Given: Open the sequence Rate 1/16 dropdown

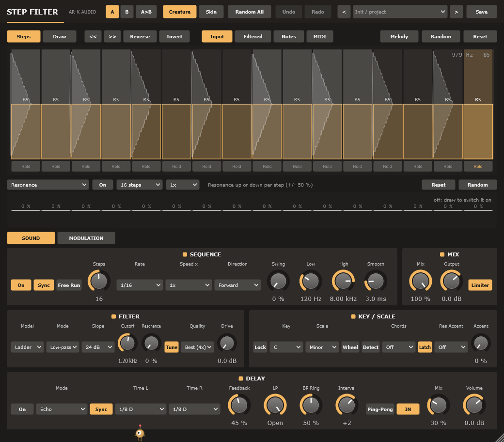Looking at the screenshot, I should click(x=140, y=285).
